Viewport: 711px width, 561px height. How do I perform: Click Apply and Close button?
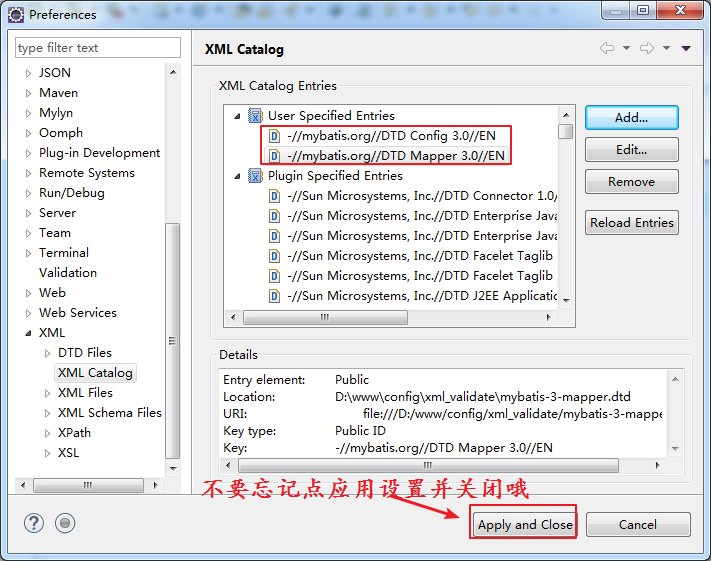[524, 525]
